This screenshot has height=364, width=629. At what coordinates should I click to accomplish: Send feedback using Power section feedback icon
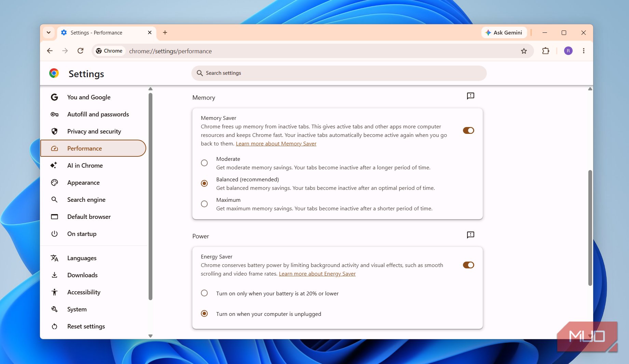pyautogui.click(x=470, y=235)
